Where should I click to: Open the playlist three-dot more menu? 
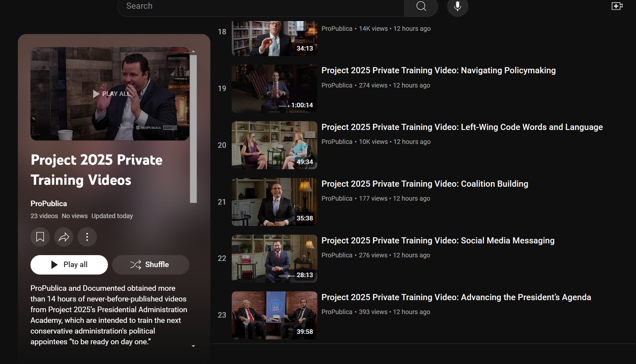87,237
